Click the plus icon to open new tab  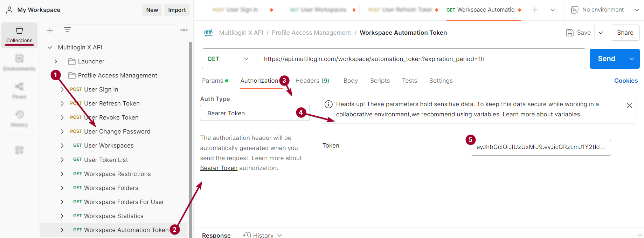click(x=535, y=10)
